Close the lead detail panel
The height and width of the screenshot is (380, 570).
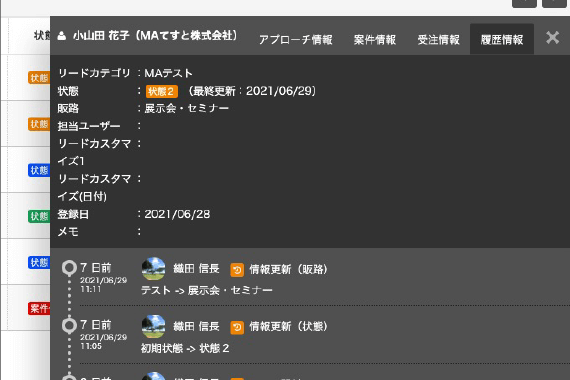pos(552,37)
